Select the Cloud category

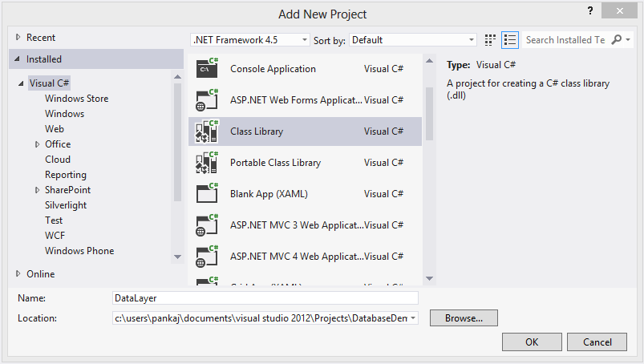click(58, 160)
